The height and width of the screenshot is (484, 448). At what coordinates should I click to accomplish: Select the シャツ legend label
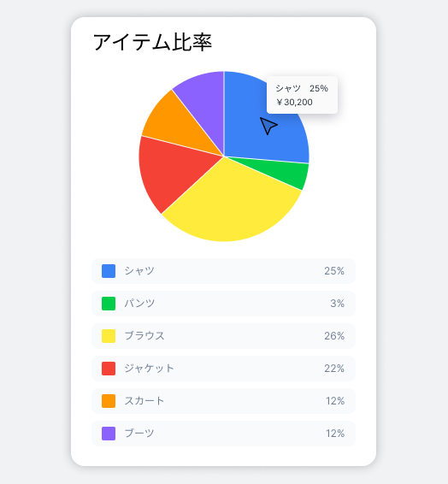pos(139,271)
